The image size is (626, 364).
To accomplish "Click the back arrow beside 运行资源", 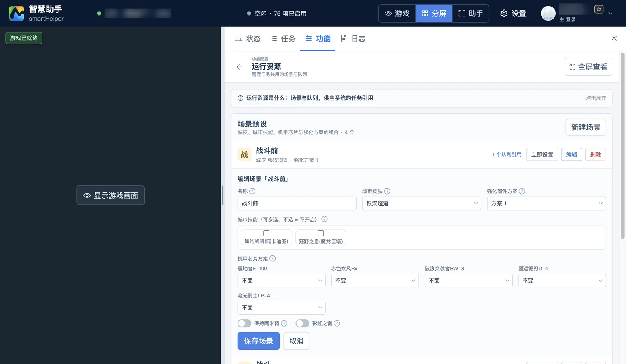I will click(239, 67).
